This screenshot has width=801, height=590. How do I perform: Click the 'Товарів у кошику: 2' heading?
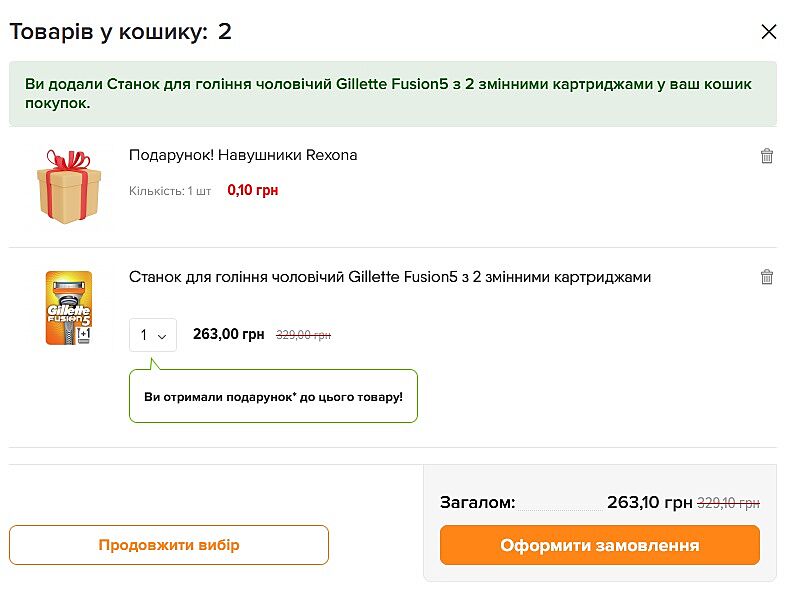[x=120, y=32]
